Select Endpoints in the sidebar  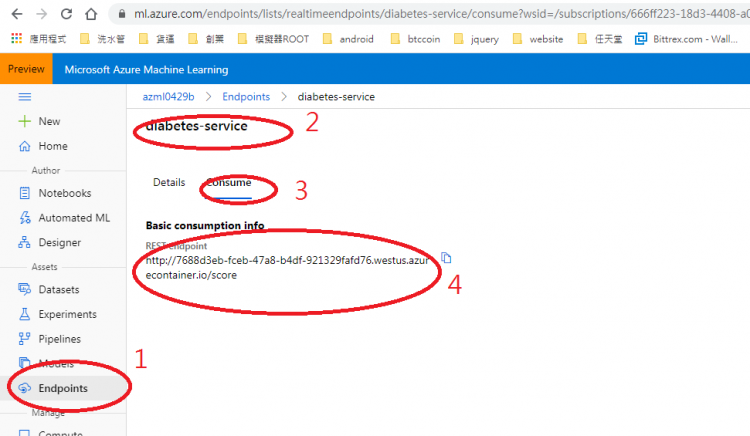pos(62,388)
